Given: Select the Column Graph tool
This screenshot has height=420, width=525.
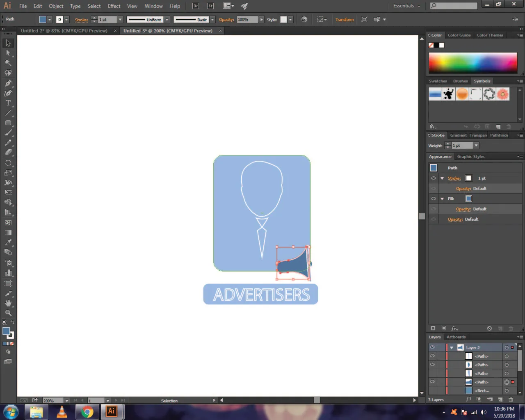Looking at the screenshot, I should tap(8, 273).
